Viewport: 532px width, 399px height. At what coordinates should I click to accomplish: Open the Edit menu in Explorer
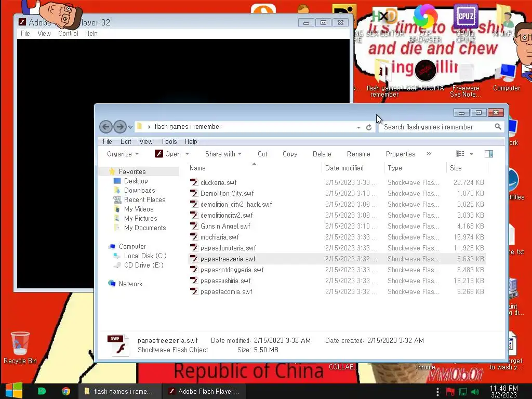pos(126,141)
